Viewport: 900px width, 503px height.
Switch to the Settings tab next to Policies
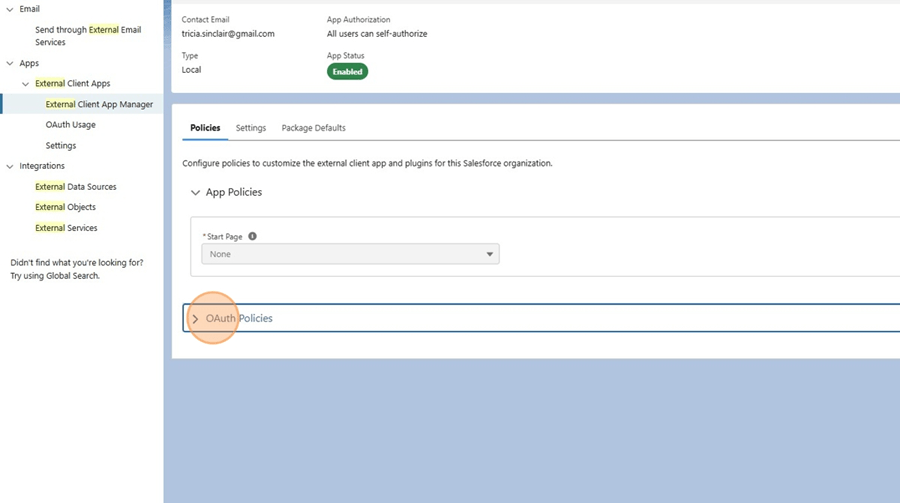point(251,128)
